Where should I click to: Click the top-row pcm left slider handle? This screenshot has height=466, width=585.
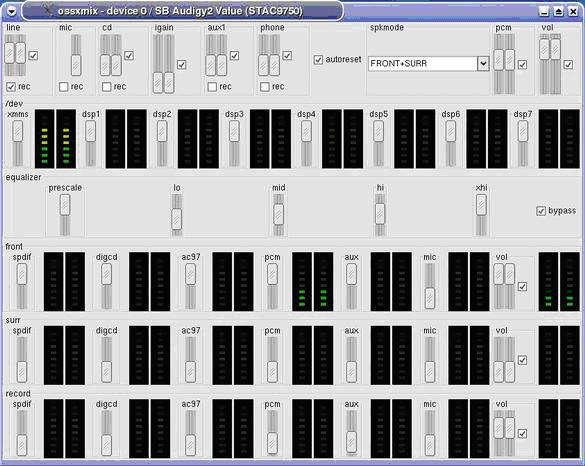click(499, 60)
